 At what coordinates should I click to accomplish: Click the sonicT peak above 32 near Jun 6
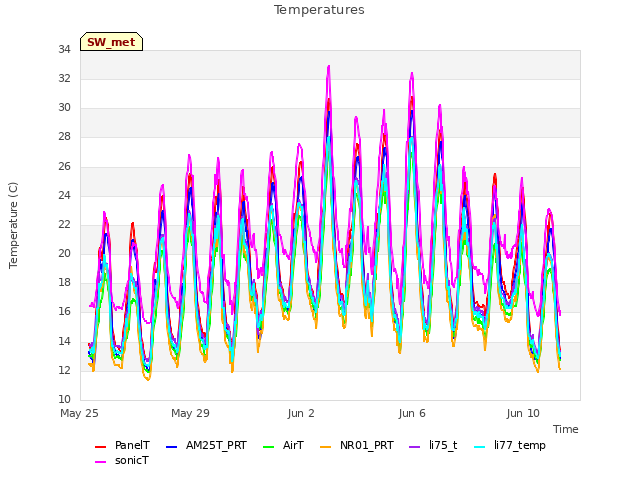[x=412, y=74]
